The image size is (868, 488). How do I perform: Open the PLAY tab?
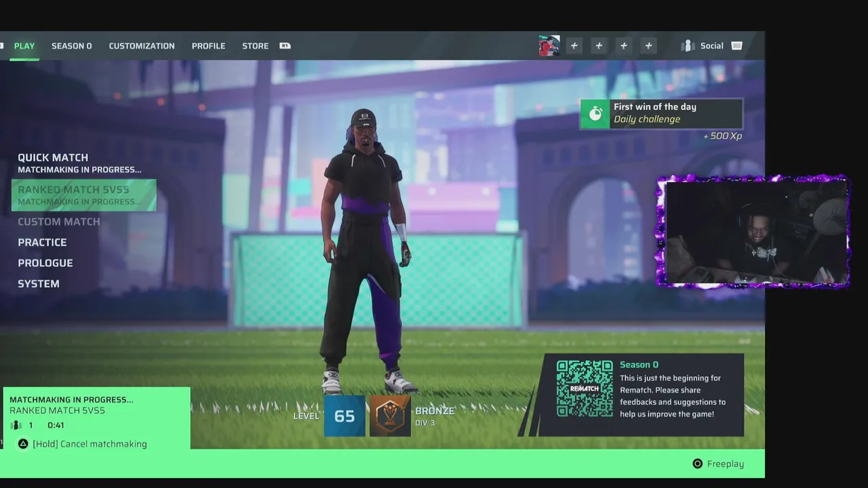tap(24, 46)
